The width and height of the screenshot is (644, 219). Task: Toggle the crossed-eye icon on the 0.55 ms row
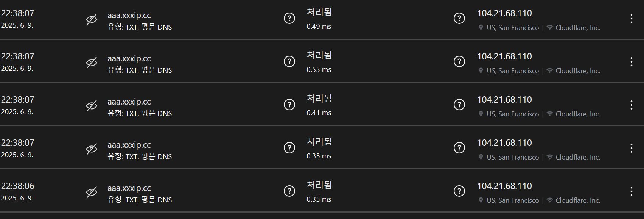pos(92,62)
